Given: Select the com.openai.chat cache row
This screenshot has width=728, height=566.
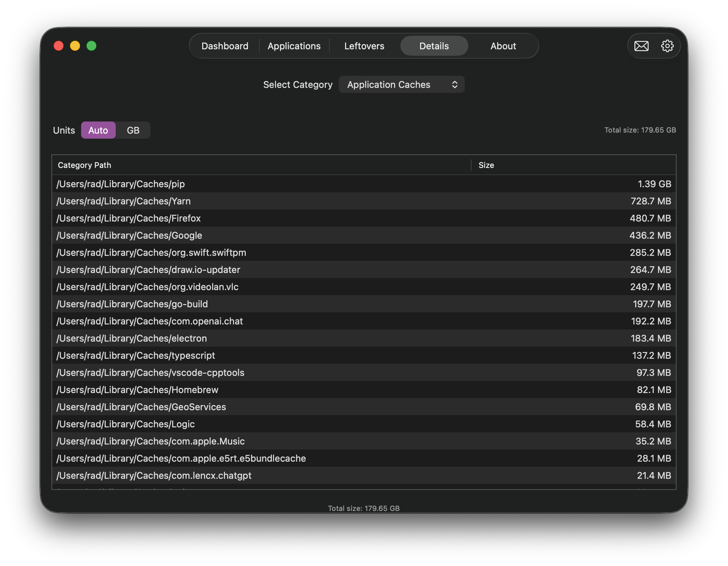Looking at the screenshot, I should click(364, 321).
